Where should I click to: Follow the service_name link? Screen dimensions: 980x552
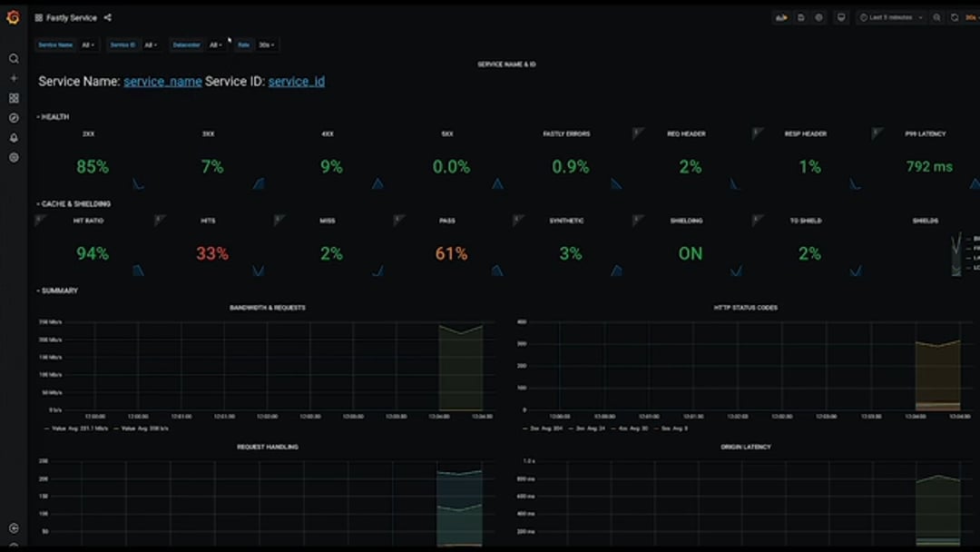162,82
